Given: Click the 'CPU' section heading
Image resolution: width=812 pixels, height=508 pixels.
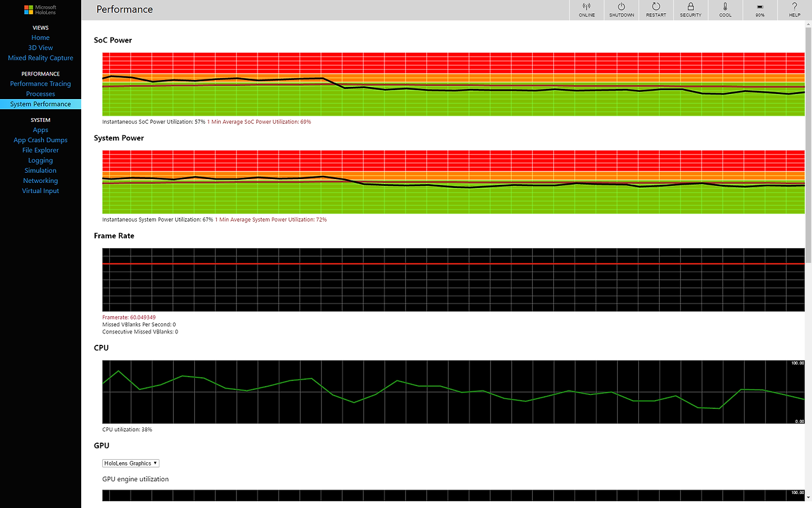Looking at the screenshot, I should 101,349.
